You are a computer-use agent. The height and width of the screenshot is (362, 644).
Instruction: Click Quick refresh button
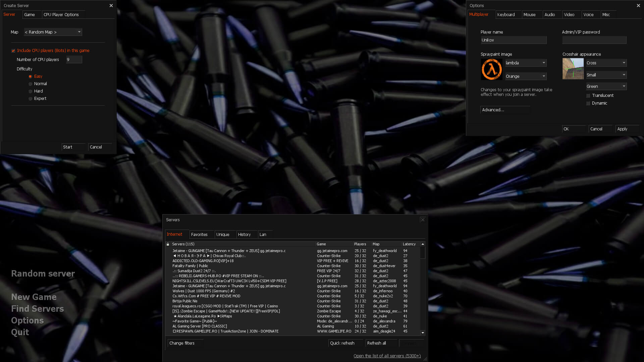(346, 343)
